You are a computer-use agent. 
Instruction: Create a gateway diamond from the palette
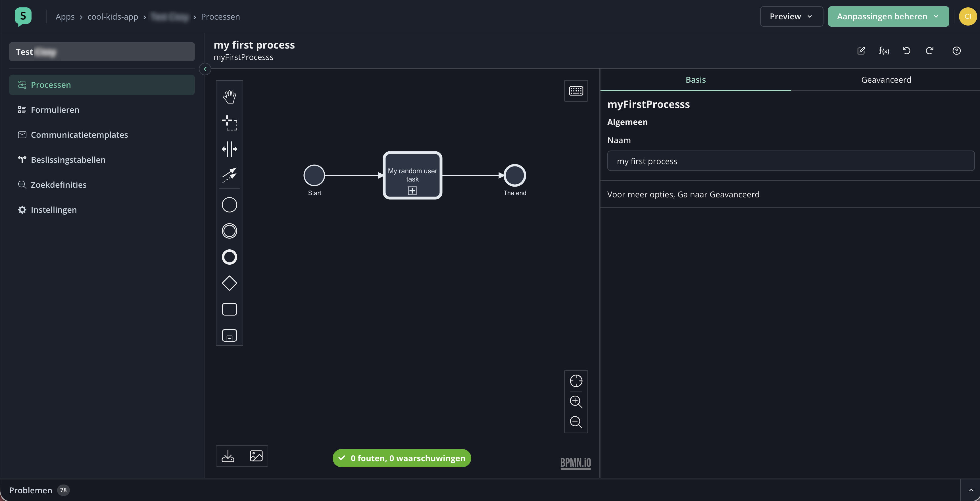click(x=230, y=283)
